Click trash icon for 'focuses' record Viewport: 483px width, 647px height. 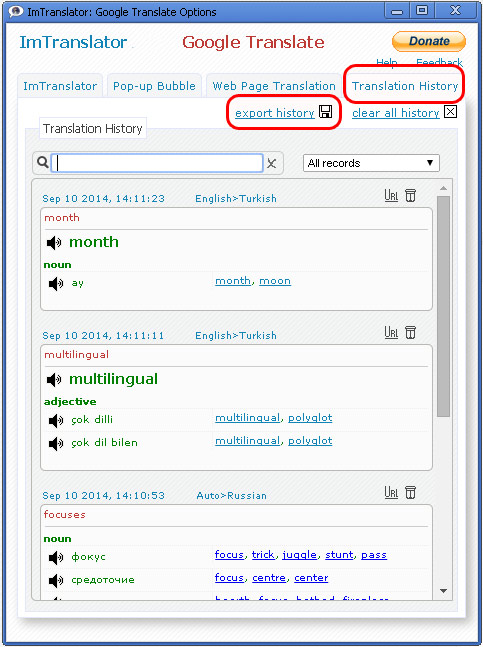(410, 492)
